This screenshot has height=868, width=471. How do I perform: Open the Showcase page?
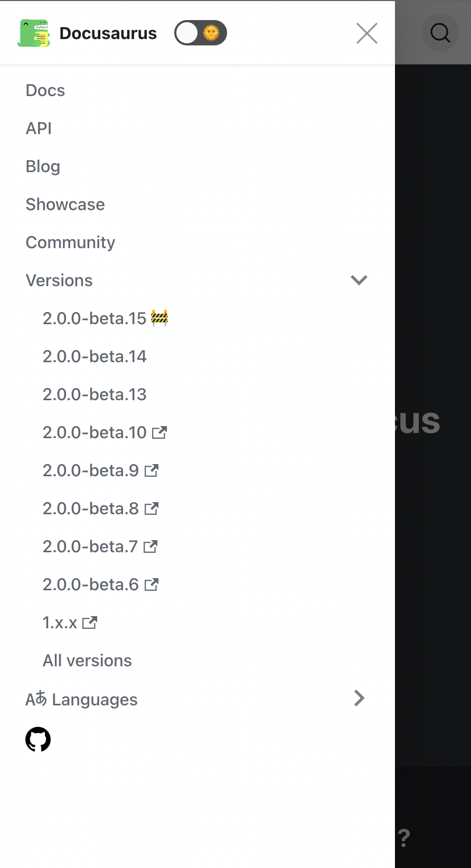tap(65, 204)
